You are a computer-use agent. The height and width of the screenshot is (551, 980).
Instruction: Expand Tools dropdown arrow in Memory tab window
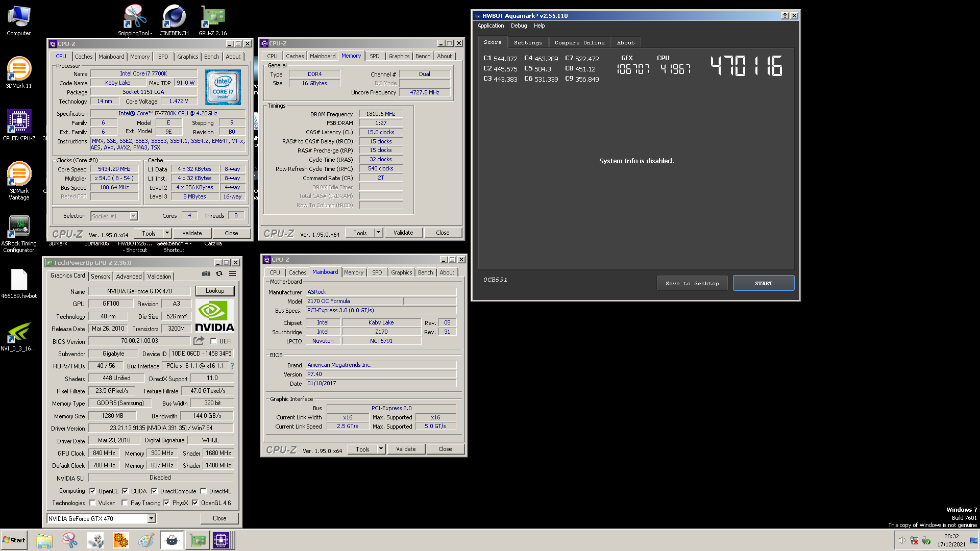[x=378, y=233]
